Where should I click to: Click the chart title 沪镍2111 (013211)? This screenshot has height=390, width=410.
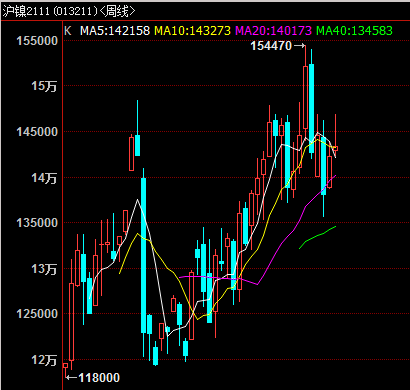(x=50, y=12)
